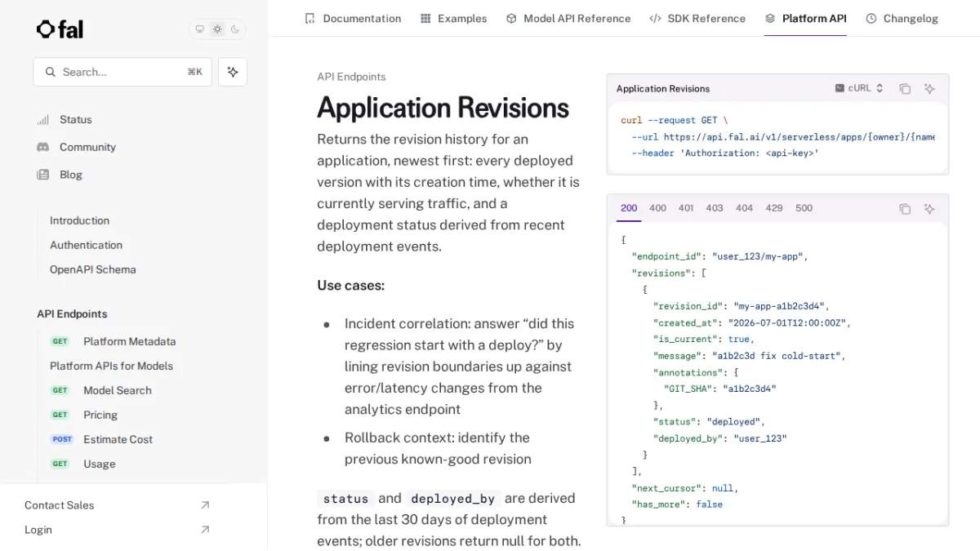The height and width of the screenshot is (551, 980).
Task: Ask AI about the cURL request
Action: tap(929, 89)
